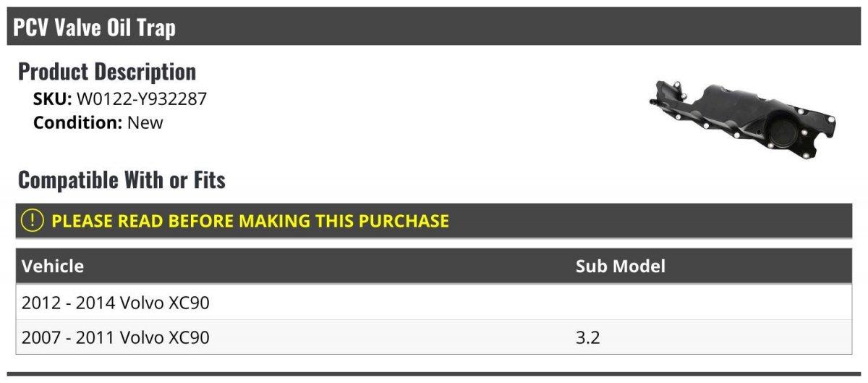Click the SKU label
Viewport: 868px width, 383px height.
coord(53,98)
